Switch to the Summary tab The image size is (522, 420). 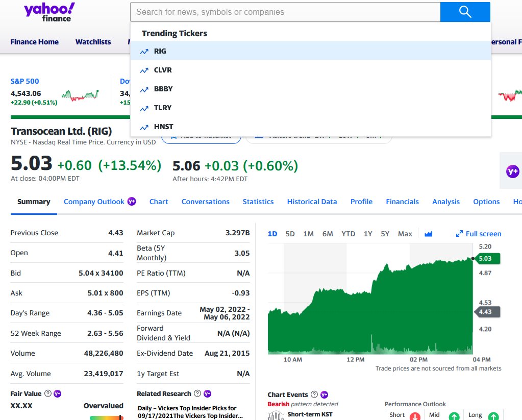[34, 202]
